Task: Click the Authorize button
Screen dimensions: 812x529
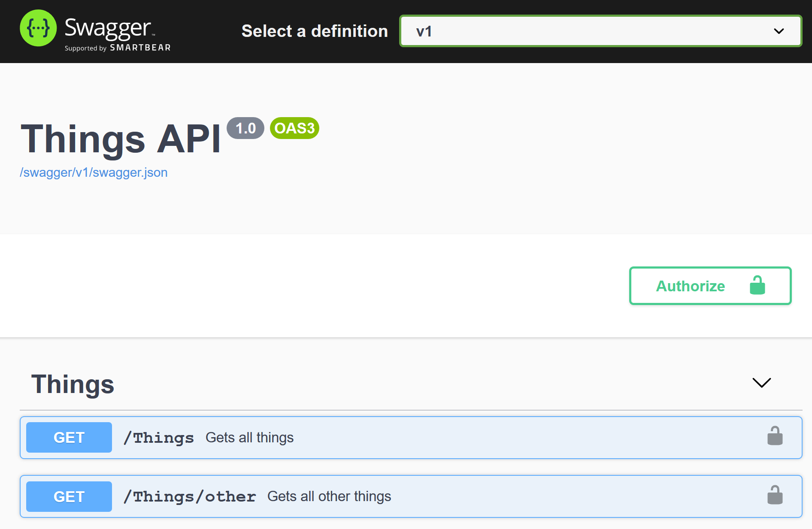Action: (x=690, y=286)
